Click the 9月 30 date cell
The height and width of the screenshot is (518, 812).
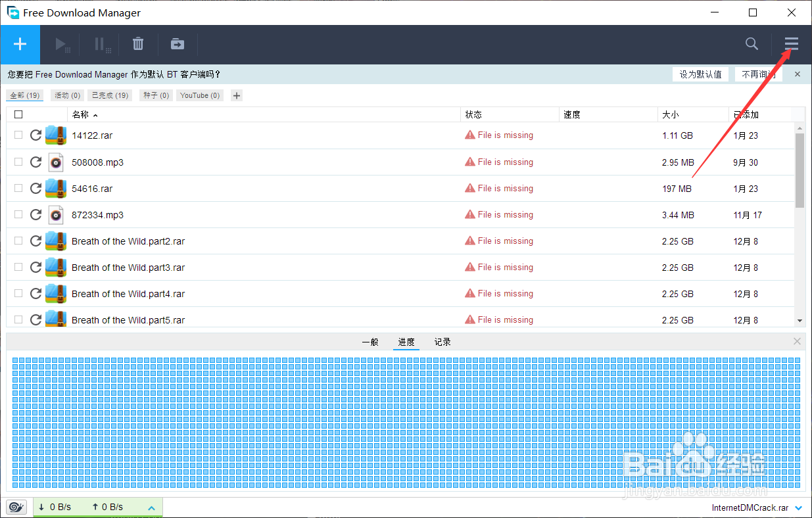tap(746, 162)
